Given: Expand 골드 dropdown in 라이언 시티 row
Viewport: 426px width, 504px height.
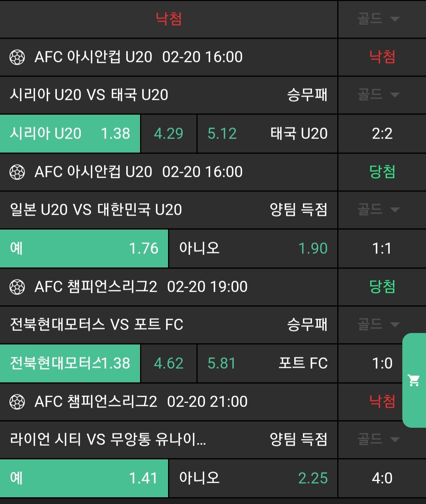Looking at the screenshot, I should click(x=378, y=439).
